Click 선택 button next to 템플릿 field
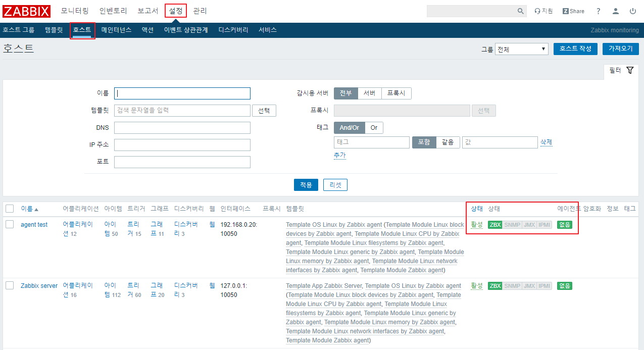This screenshot has width=644, height=350. click(264, 111)
